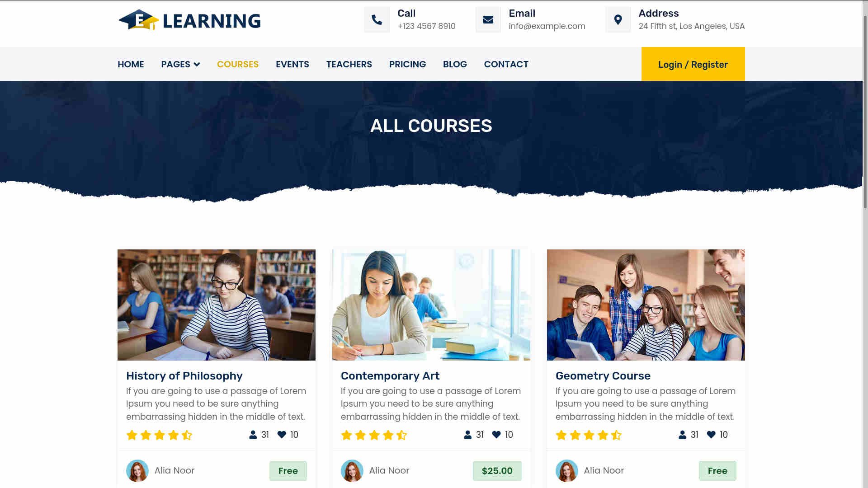Open the Courses nav item

[x=238, y=64]
